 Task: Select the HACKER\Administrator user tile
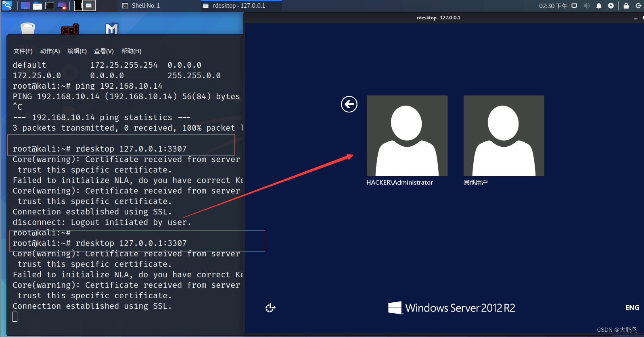click(407, 136)
